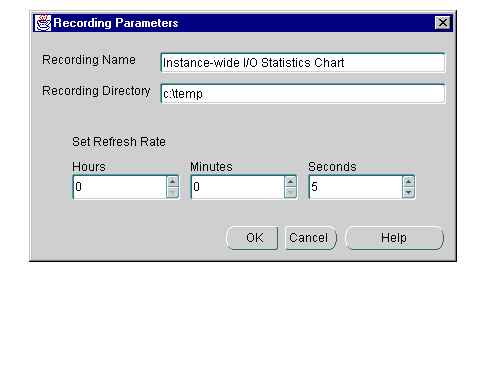
Task: Decrease the Hours value with down arrow
Action: point(173,192)
